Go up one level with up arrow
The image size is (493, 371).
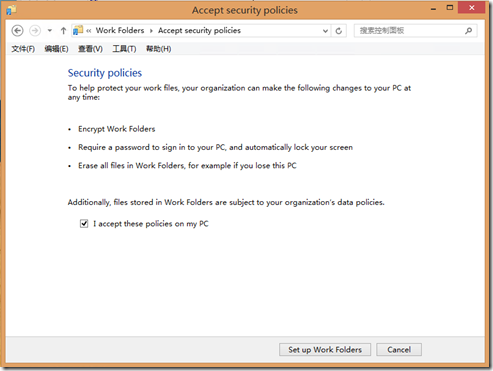[x=63, y=31]
